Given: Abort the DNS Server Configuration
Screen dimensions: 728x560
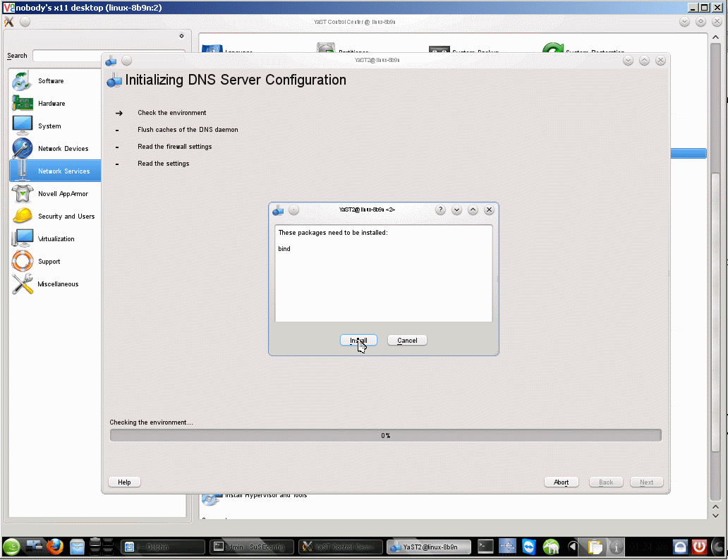Looking at the screenshot, I should 562,482.
